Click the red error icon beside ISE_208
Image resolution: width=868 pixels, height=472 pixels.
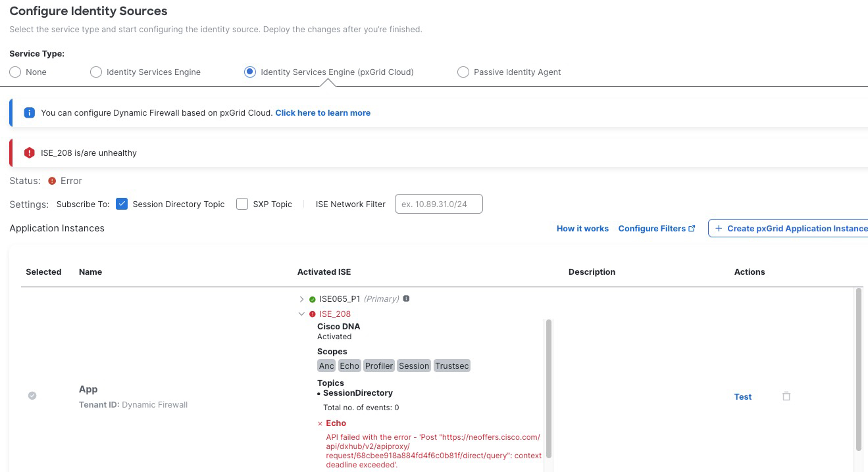(313, 314)
